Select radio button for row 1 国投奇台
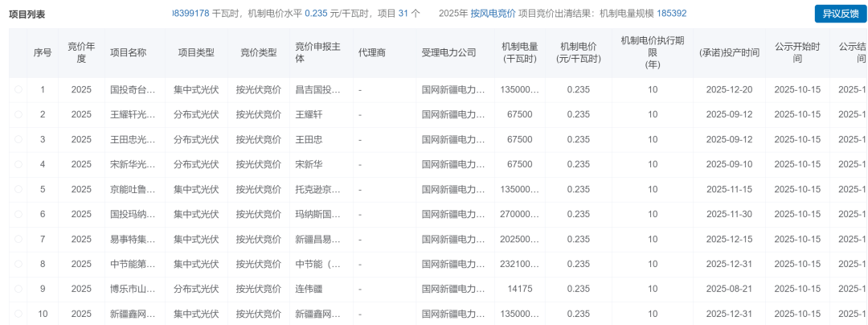The width and height of the screenshot is (868, 325). (x=18, y=89)
